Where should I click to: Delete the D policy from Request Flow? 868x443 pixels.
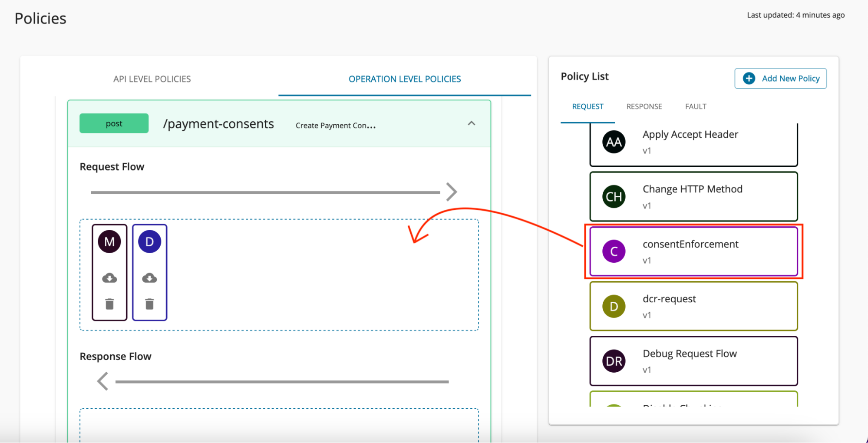point(149,304)
